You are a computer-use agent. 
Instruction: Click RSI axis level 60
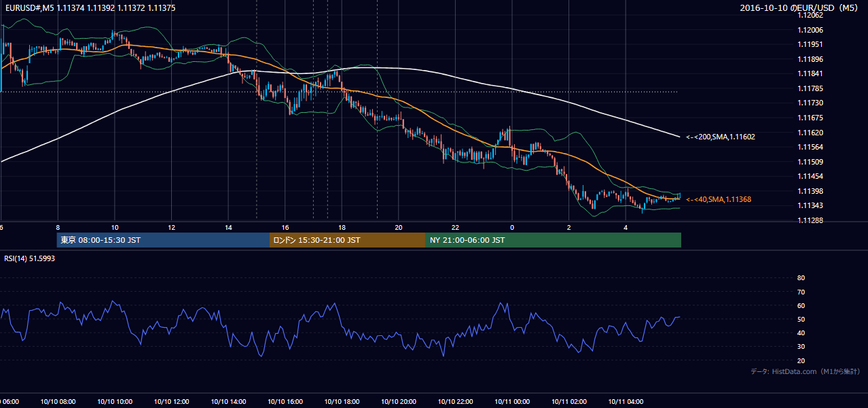coord(801,305)
